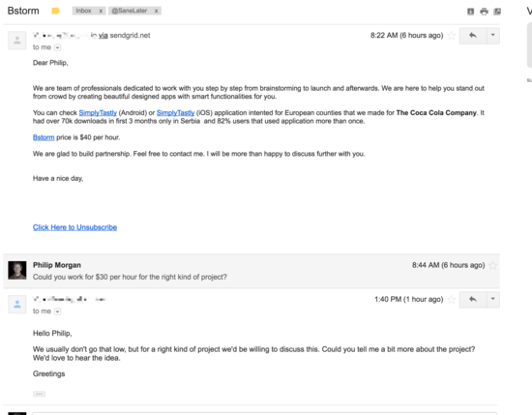The height and width of the screenshot is (415, 532).
Task: Star the 8:22 AM message
Action: 452,35
